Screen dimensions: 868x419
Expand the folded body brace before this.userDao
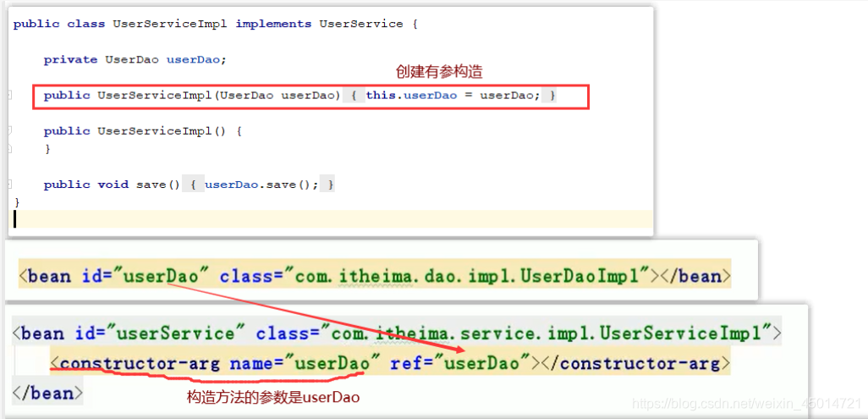354,96
